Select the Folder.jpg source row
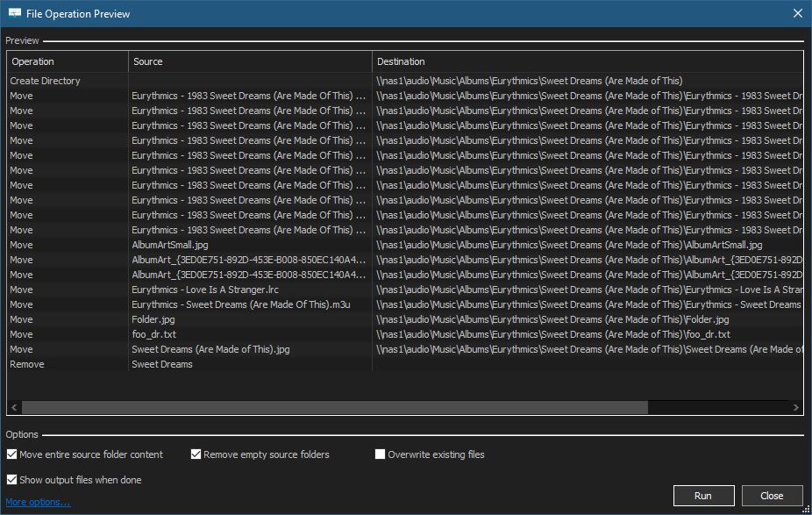The width and height of the screenshot is (812, 515). (153, 319)
